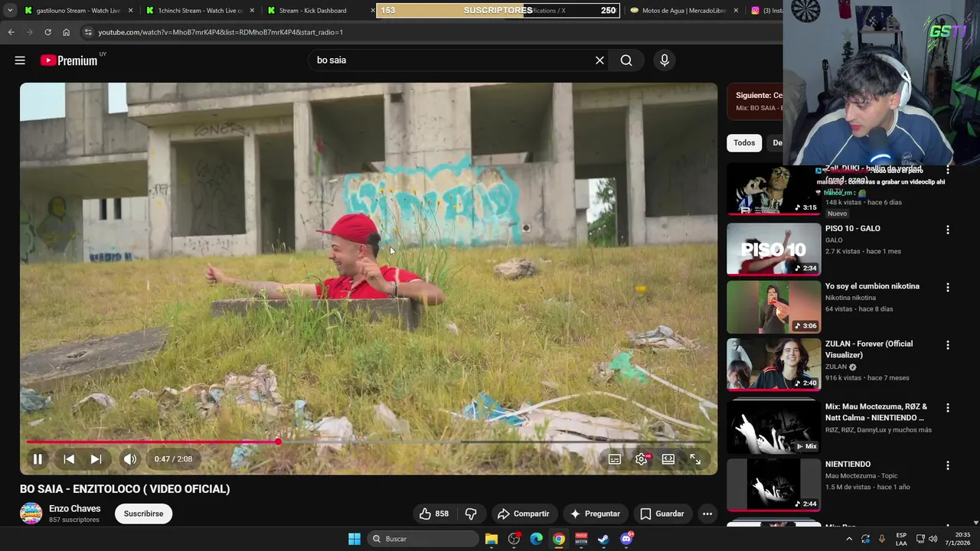Select the Todos filter chip
This screenshot has width=980, height=551.
(744, 143)
